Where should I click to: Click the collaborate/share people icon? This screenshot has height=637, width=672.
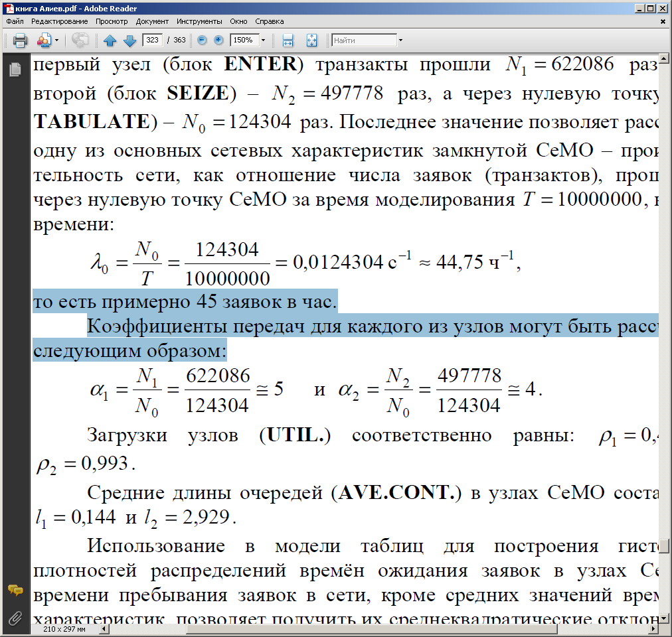[x=44, y=40]
